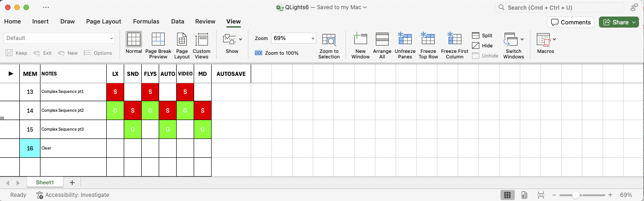This screenshot has height=201, width=644.
Task: Go to previous sheet arrow
Action: coord(8,183)
